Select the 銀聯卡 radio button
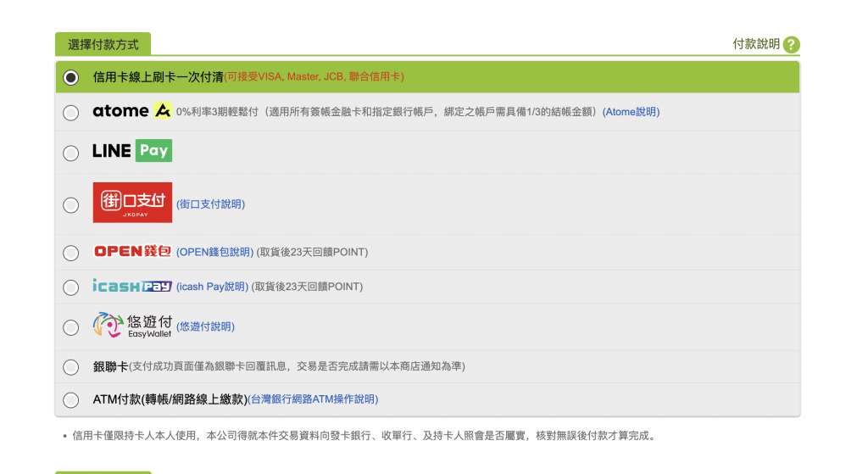Viewport: 868px width, 474px height. point(71,367)
